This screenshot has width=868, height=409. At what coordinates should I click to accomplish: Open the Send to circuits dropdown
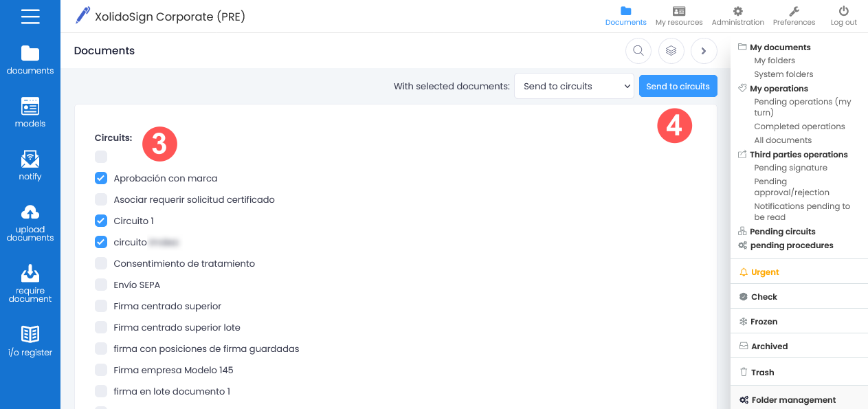tap(574, 86)
